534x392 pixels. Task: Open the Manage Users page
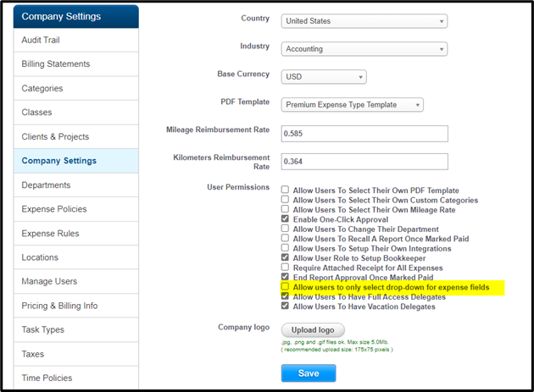coord(49,281)
